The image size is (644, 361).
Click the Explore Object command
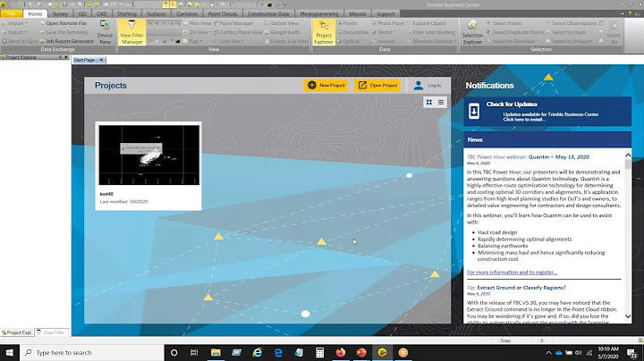(x=426, y=23)
